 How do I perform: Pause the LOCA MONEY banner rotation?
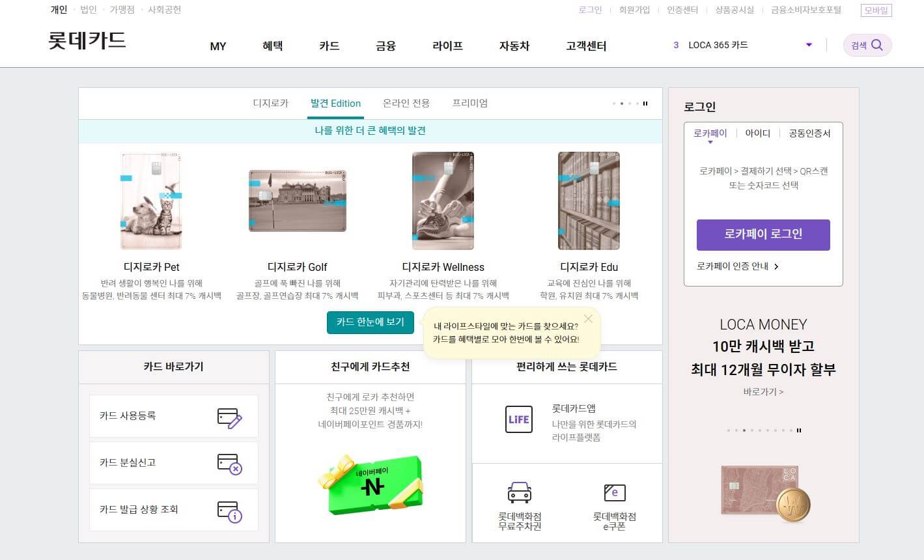799,430
